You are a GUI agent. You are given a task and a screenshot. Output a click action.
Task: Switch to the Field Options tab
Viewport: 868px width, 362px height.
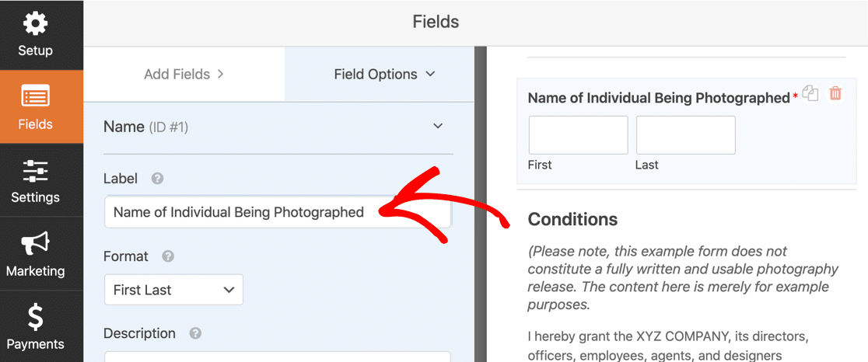[380, 74]
